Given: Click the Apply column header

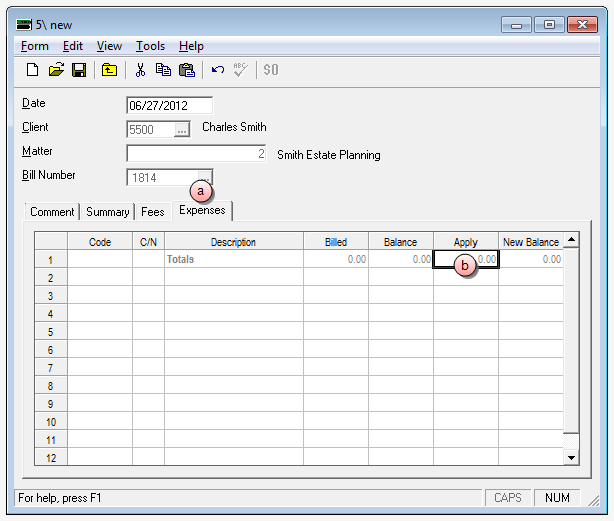Looking at the screenshot, I should [x=466, y=242].
